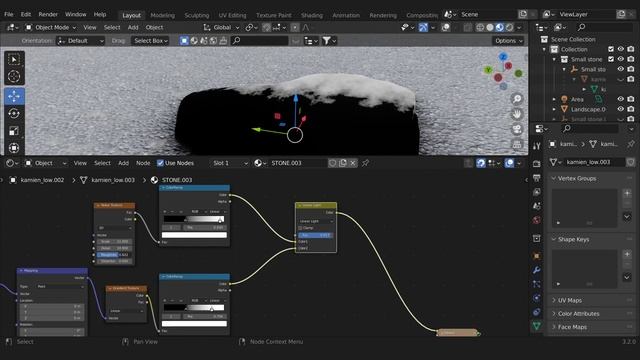Image resolution: width=640 pixels, height=360 pixels.
Task: Pin the properties editor context
Action: click(631, 144)
